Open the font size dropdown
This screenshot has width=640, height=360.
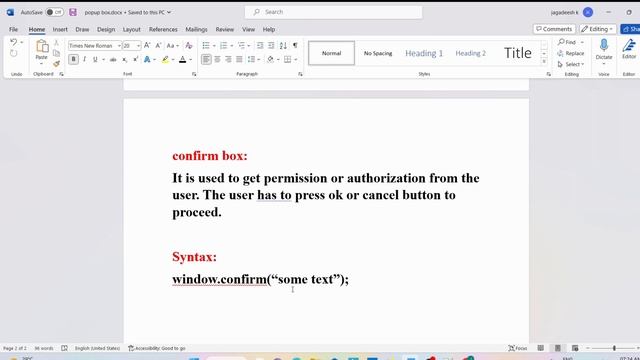(138, 46)
